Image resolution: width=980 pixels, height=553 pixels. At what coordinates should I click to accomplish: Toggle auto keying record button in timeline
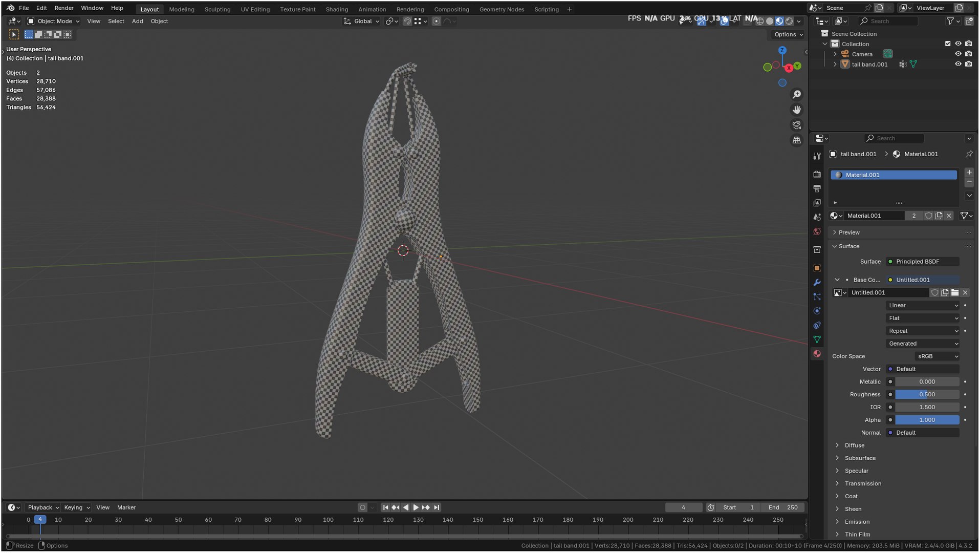(362, 508)
